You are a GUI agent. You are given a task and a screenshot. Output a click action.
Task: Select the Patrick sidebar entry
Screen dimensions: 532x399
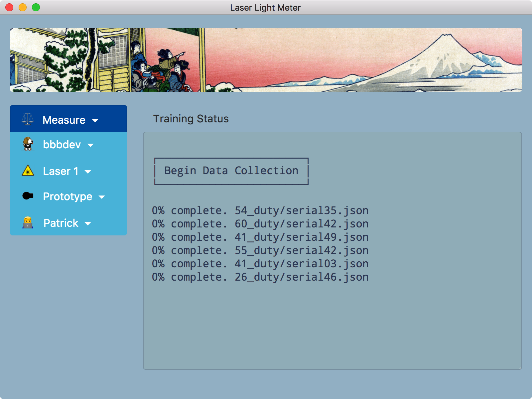[68, 223]
